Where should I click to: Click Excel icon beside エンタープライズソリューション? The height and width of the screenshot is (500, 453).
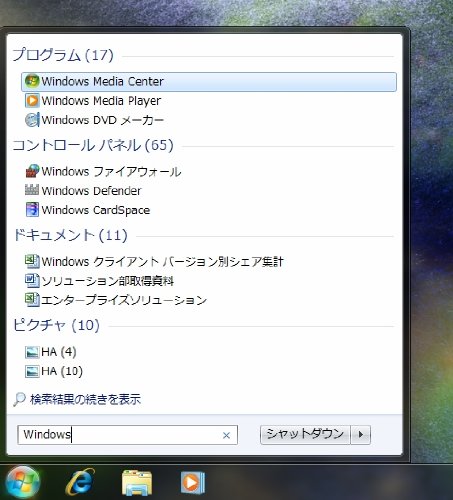pyautogui.click(x=32, y=300)
